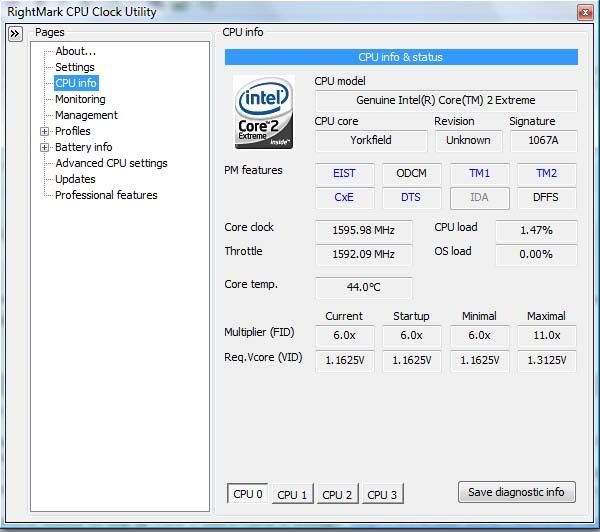The image size is (600, 532).
Task: Click the CPU info & status header bar
Action: coord(401,57)
